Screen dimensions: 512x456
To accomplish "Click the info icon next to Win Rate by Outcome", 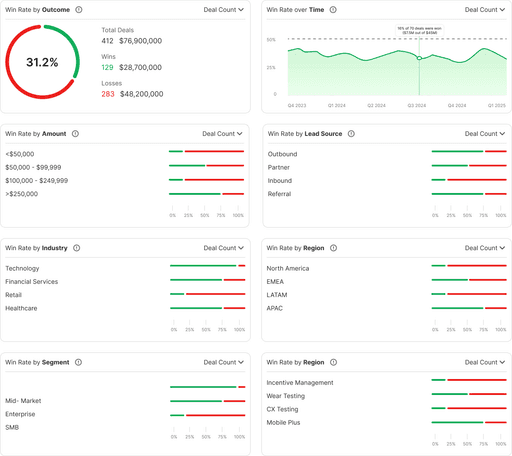I will (x=79, y=10).
